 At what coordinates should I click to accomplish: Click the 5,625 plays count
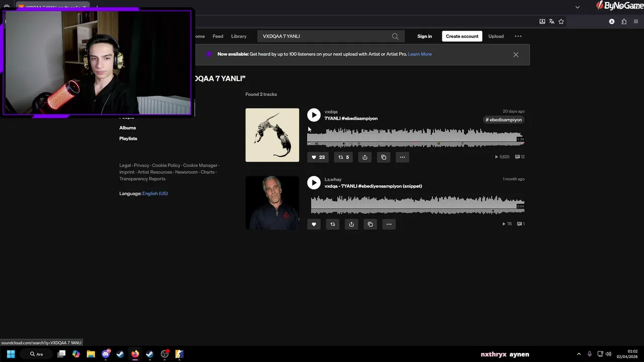tap(502, 157)
